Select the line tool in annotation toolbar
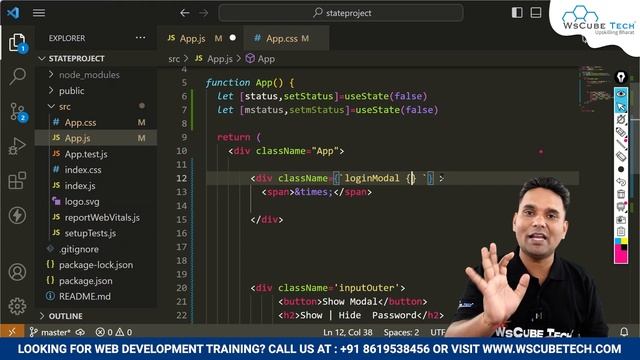The height and width of the screenshot is (360, 640). (621, 144)
